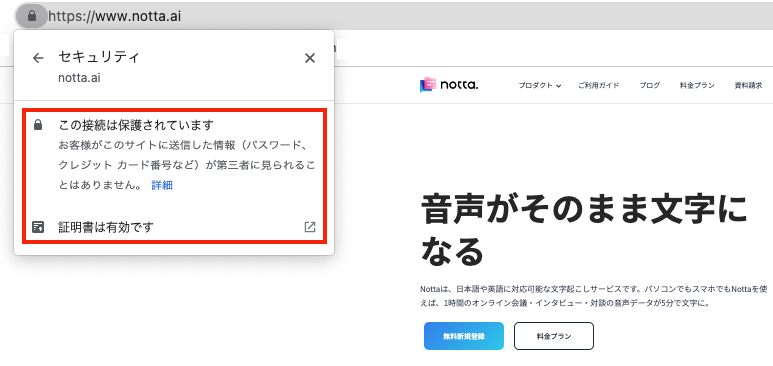Click the この接続は保護されています heading
Viewport: 773px width, 366px height.
coord(136,125)
